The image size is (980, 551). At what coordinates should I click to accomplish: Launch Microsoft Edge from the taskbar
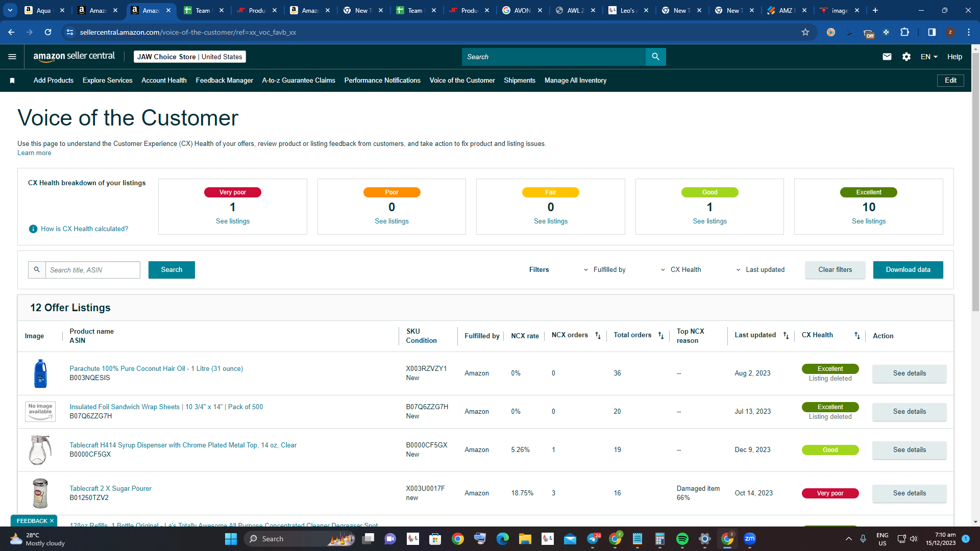[x=503, y=539]
